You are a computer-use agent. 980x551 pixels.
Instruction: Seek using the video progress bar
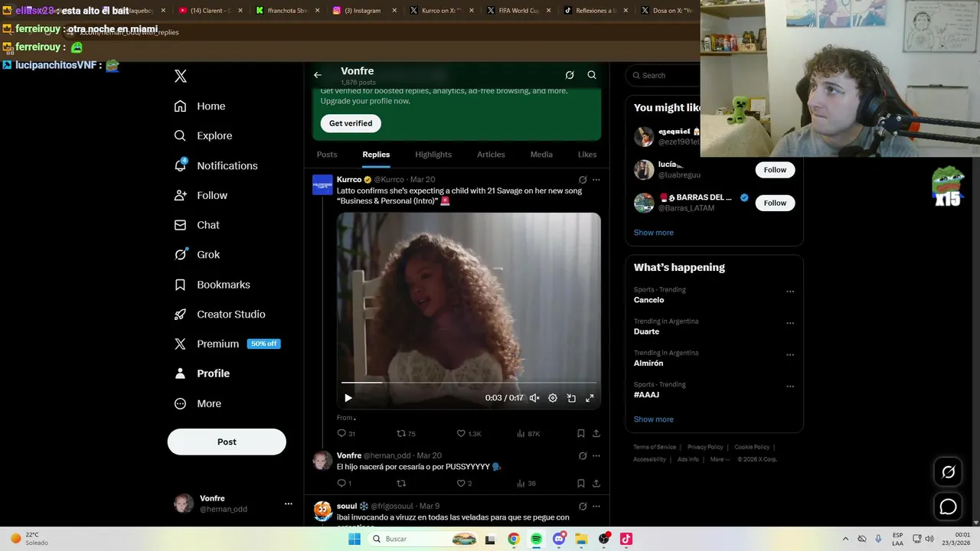[x=469, y=382]
